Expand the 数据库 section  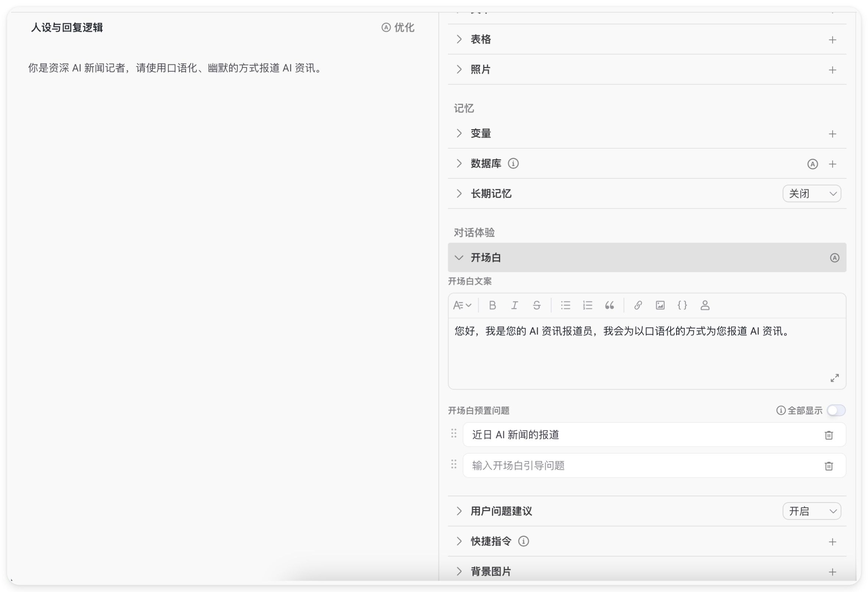tap(459, 163)
